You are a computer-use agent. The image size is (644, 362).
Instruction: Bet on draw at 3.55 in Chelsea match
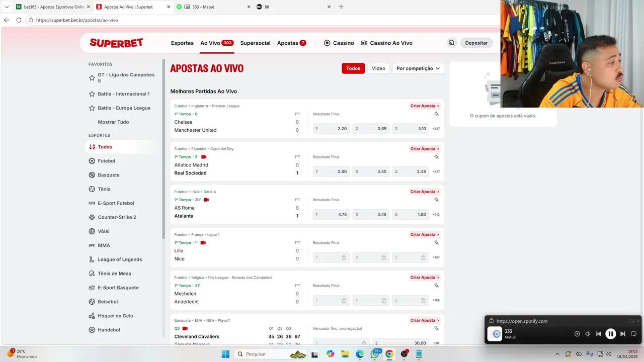371,129
